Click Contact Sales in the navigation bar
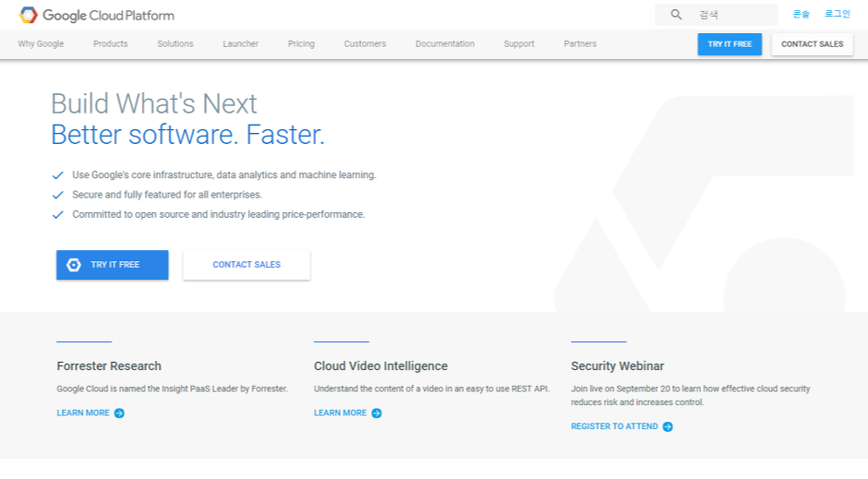The width and height of the screenshot is (868, 479). point(812,44)
